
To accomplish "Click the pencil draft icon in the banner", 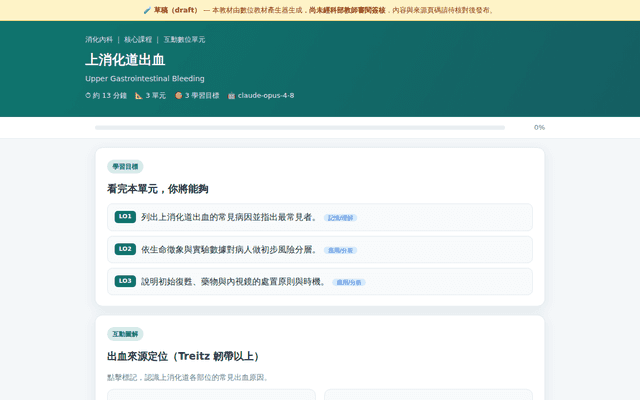I will tap(147, 10).
